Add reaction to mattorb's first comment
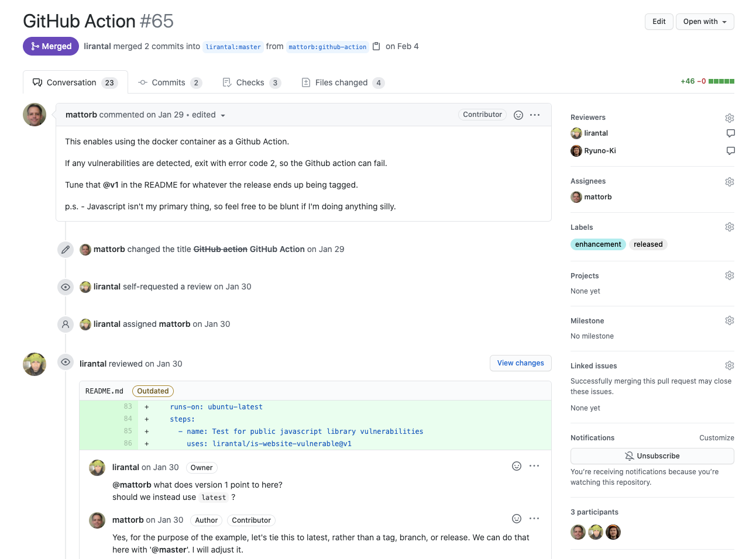 (518, 115)
